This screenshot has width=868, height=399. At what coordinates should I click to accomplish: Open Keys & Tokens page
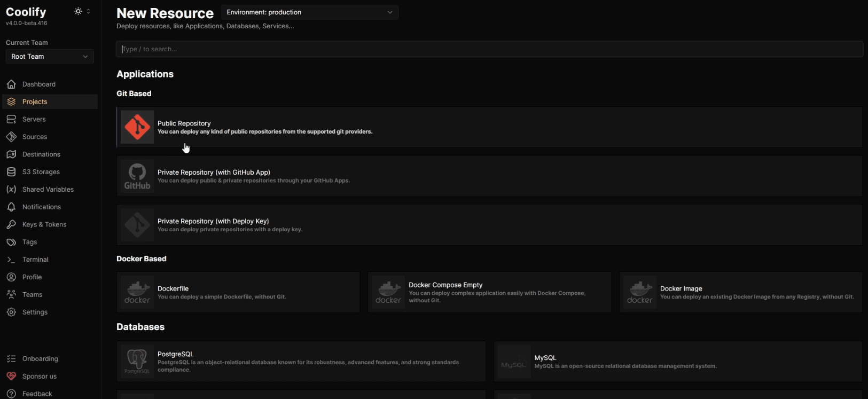(x=50, y=224)
